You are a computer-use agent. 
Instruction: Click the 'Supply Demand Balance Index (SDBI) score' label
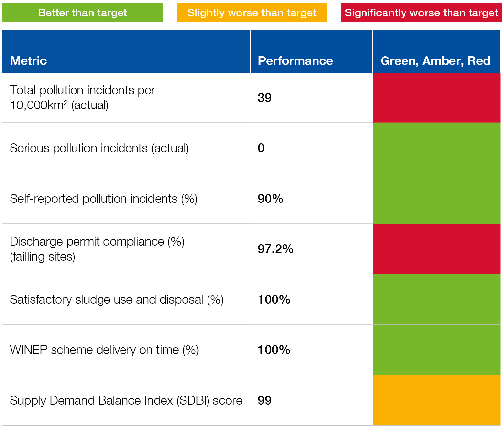(x=126, y=400)
